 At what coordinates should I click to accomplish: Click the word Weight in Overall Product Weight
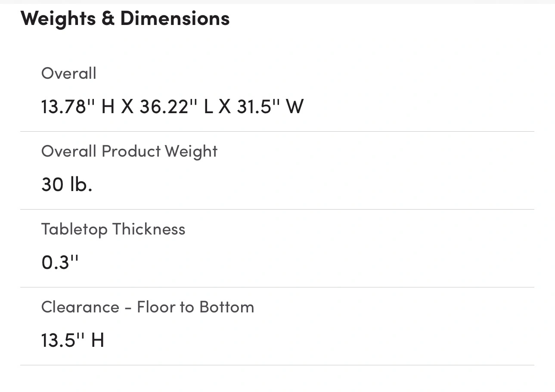(x=191, y=151)
